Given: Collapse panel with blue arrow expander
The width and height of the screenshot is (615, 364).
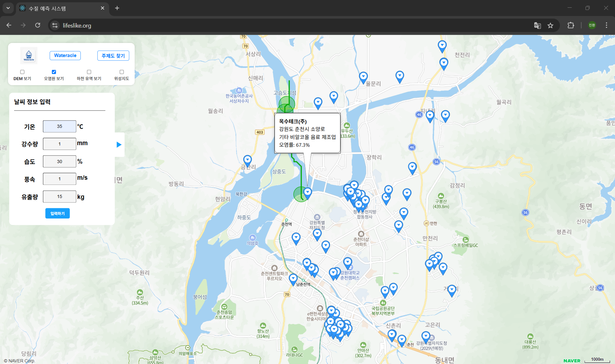Looking at the screenshot, I should point(119,145).
